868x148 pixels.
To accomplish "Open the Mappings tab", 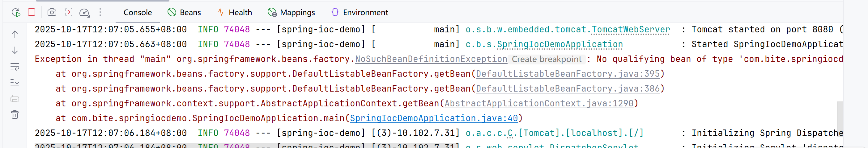I will tap(291, 12).
